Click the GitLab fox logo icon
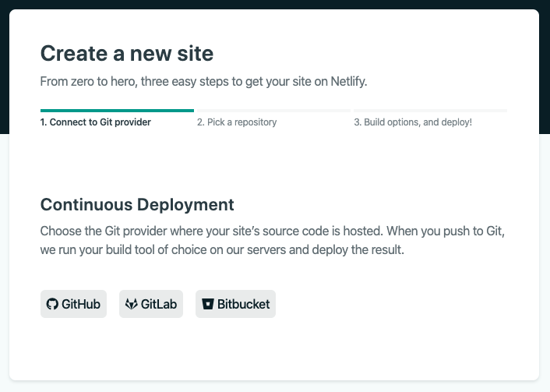550x392 pixels. click(132, 304)
